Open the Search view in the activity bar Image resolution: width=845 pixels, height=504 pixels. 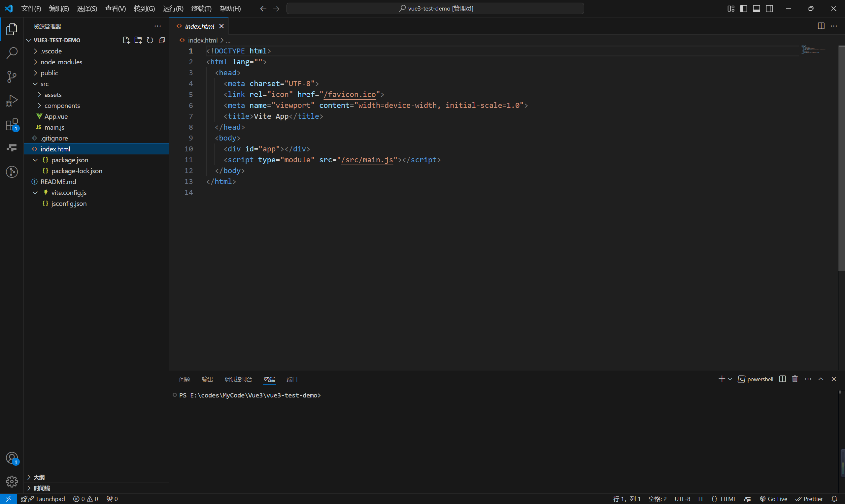click(x=12, y=53)
